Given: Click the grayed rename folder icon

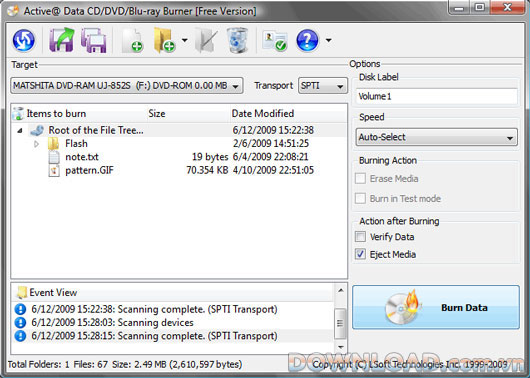Looking at the screenshot, I should [x=206, y=41].
